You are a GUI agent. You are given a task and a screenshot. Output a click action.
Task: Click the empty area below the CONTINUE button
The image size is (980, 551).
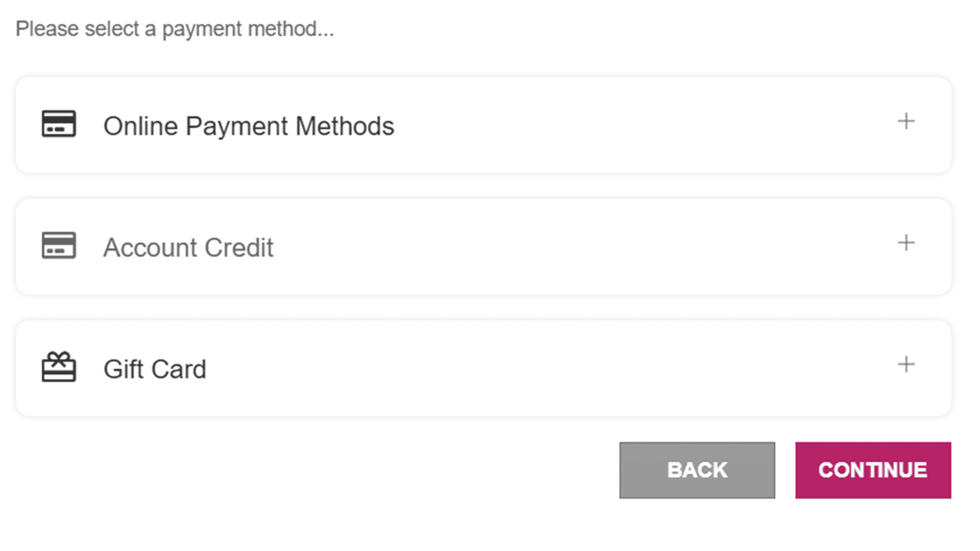873,525
